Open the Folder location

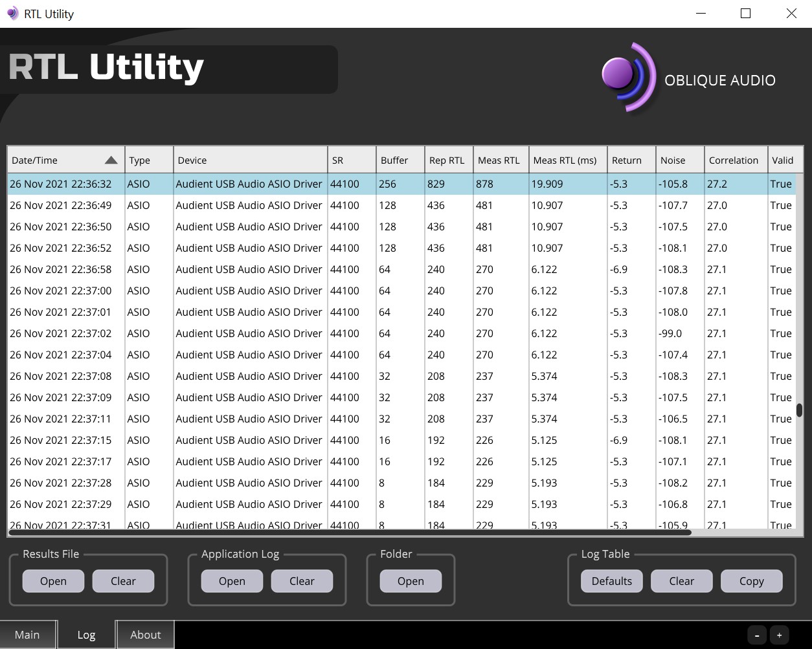point(411,581)
